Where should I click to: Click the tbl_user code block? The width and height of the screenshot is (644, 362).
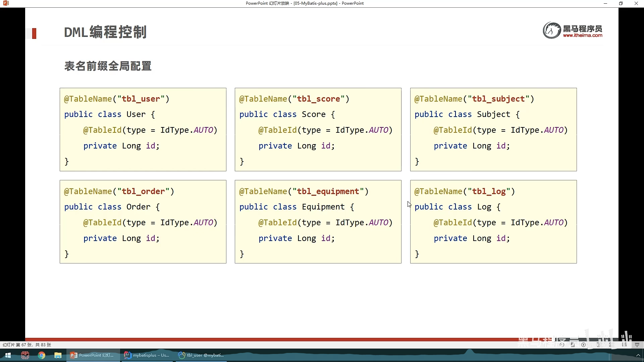(143, 129)
